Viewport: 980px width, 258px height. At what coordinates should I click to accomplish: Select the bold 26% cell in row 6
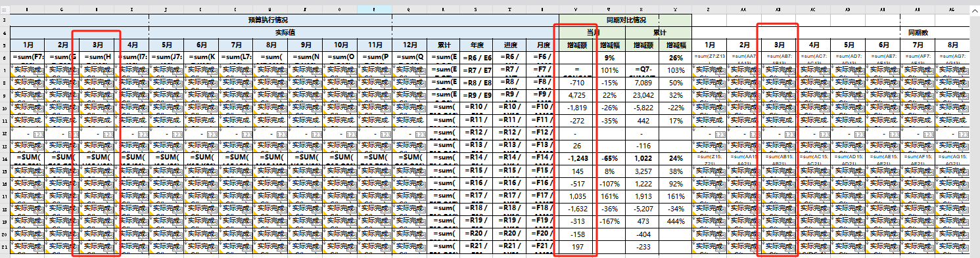click(676, 58)
